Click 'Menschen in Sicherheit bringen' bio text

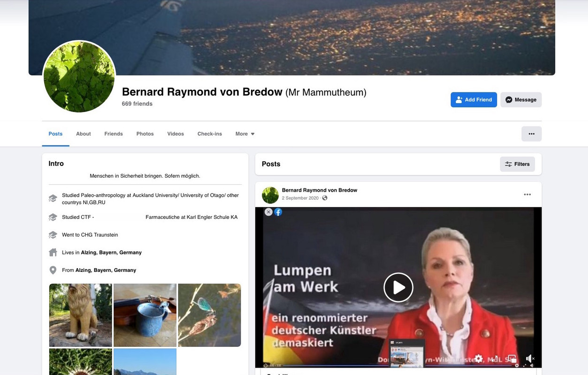pyautogui.click(x=145, y=176)
